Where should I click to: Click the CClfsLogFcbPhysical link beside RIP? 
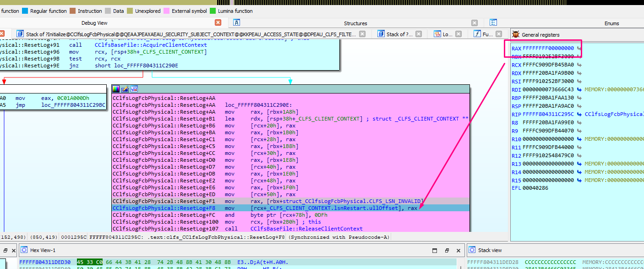614,114
